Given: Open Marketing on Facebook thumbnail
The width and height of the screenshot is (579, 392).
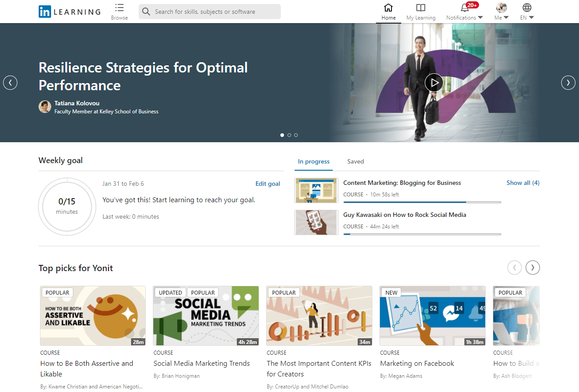Looking at the screenshot, I should coord(433,316).
